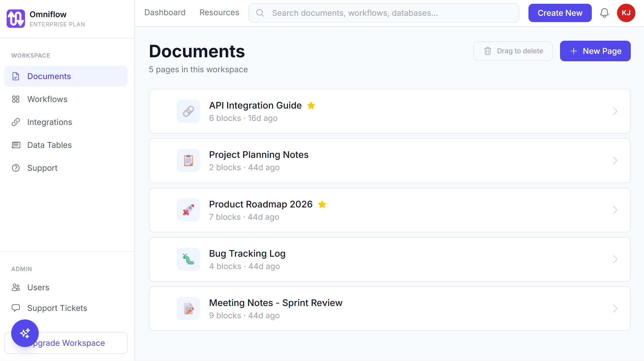The width and height of the screenshot is (644, 361).
Task: Open Workflows from the sidebar
Action: (66, 99)
